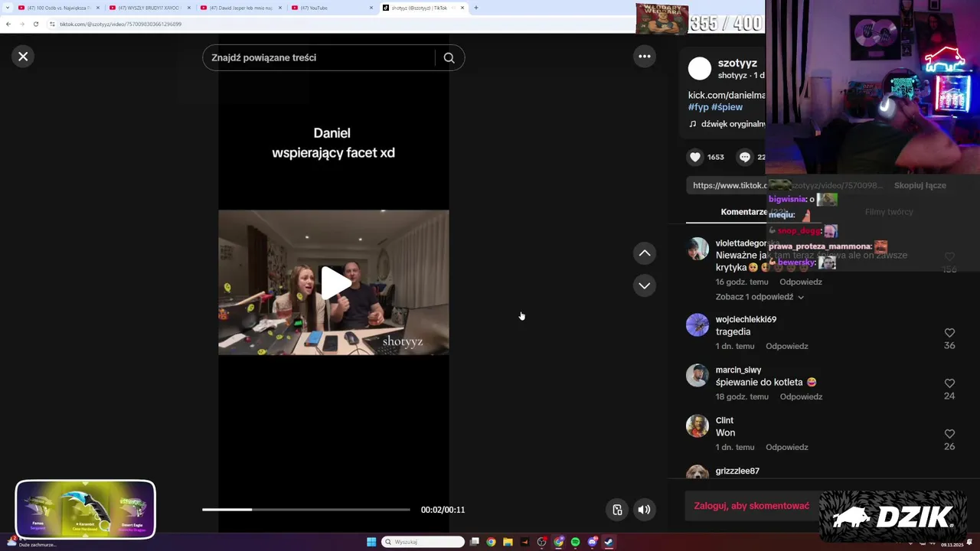The width and height of the screenshot is (980, 551).
Task: Click the search magnifier icon in TikTok
Action: [449, 57]
